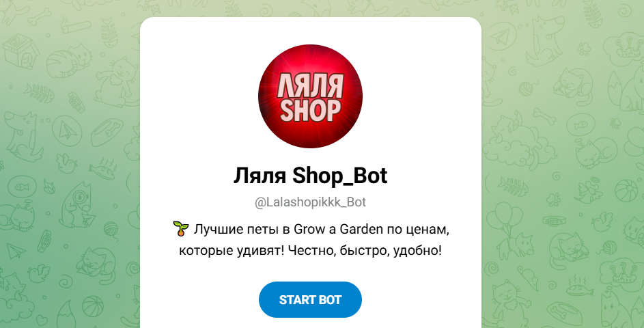Click the "Честно, быстро, удобно!" description line
Screen dimensions: 644x328
[310, 250]
